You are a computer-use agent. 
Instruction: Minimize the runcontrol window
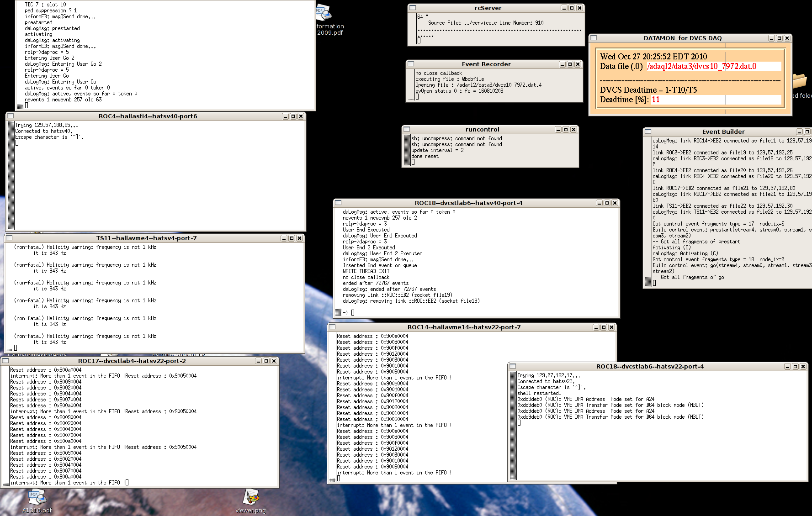pos(558,130)
